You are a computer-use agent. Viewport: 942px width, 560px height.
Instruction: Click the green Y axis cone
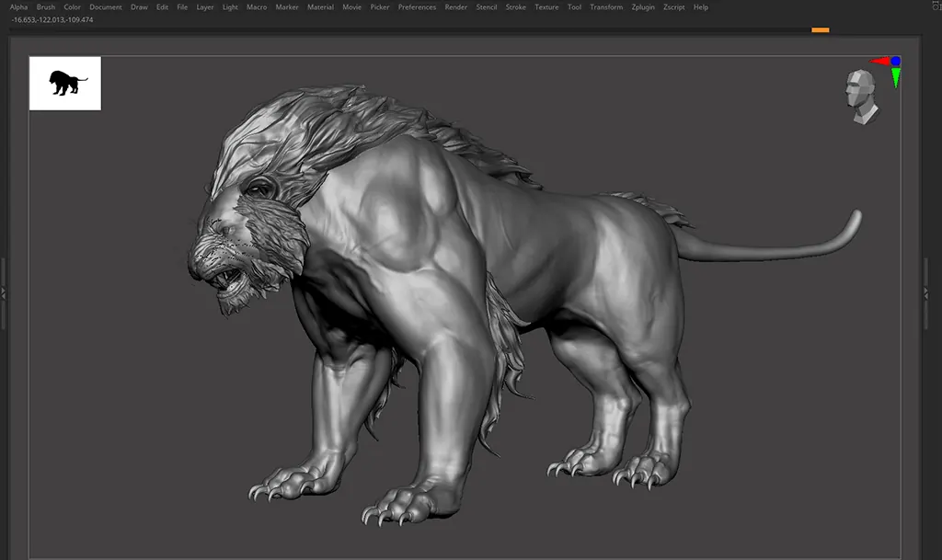pos(896,77)
